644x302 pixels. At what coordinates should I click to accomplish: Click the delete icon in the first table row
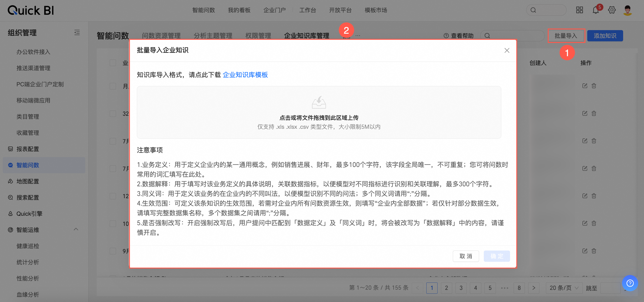pyautogui.click(x=594, y=86)
